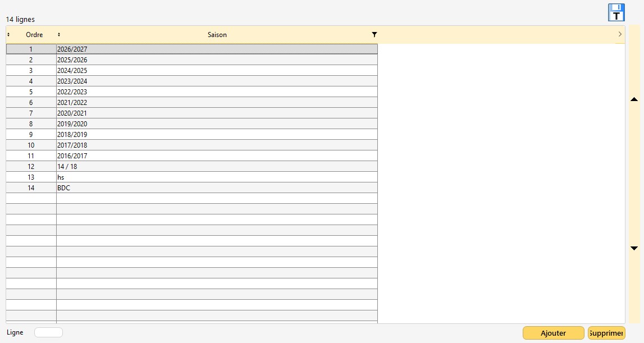The width and height of the screenshot is (644, 343).
Task: Click the sort arrows beside Ordre column
Action: click(x=8, y=35)
